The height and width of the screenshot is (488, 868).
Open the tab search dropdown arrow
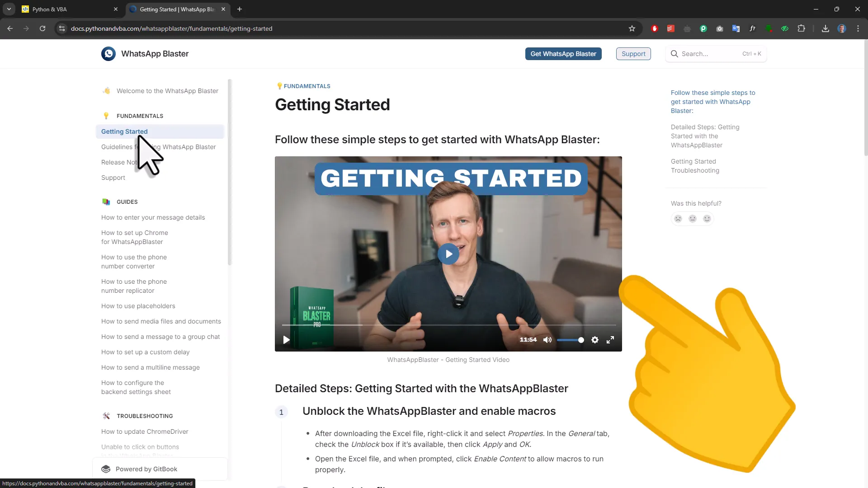point(9,9)
